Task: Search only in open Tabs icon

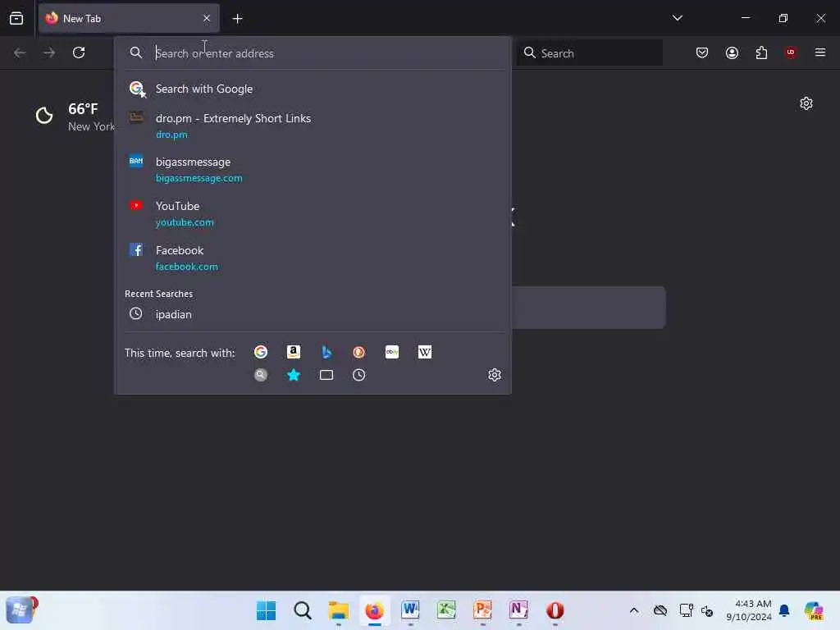Action: tap(326, 375)
